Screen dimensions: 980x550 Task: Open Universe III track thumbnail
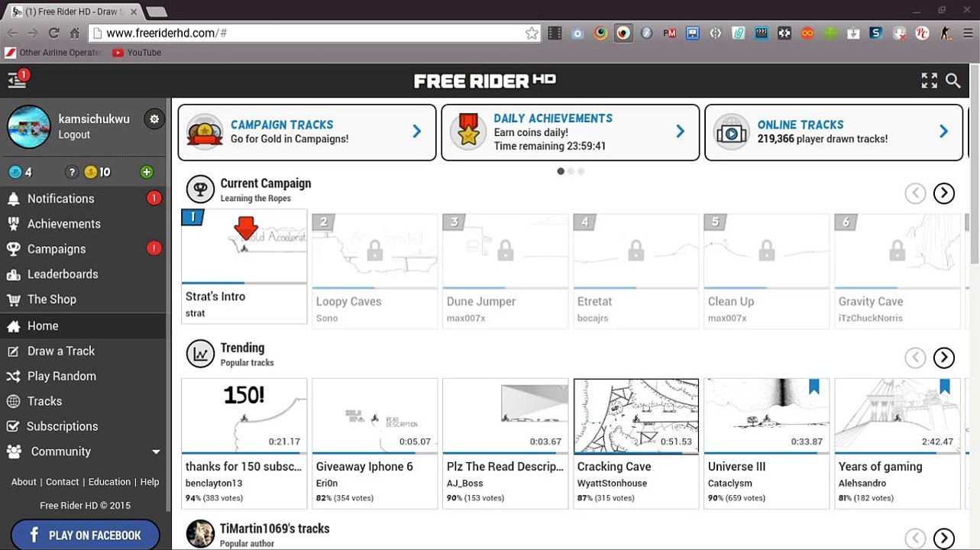pyautogui.click(x=767, y=416)
